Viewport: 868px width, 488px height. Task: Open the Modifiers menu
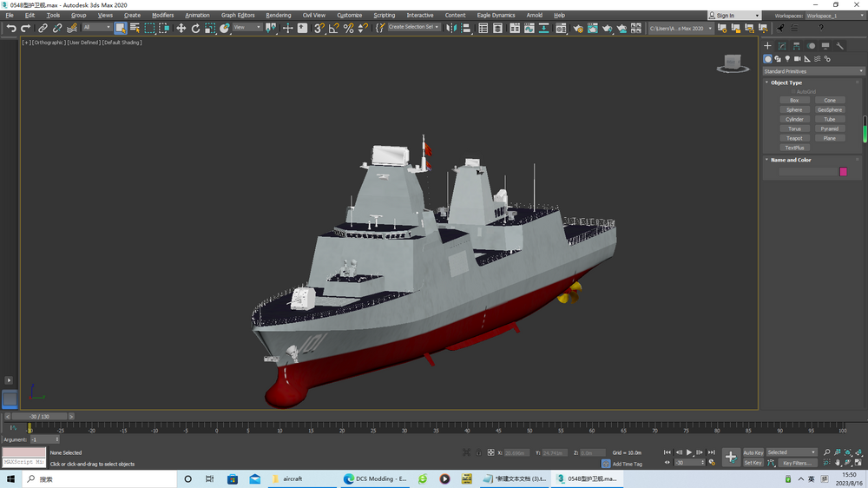tap(162, 16)
